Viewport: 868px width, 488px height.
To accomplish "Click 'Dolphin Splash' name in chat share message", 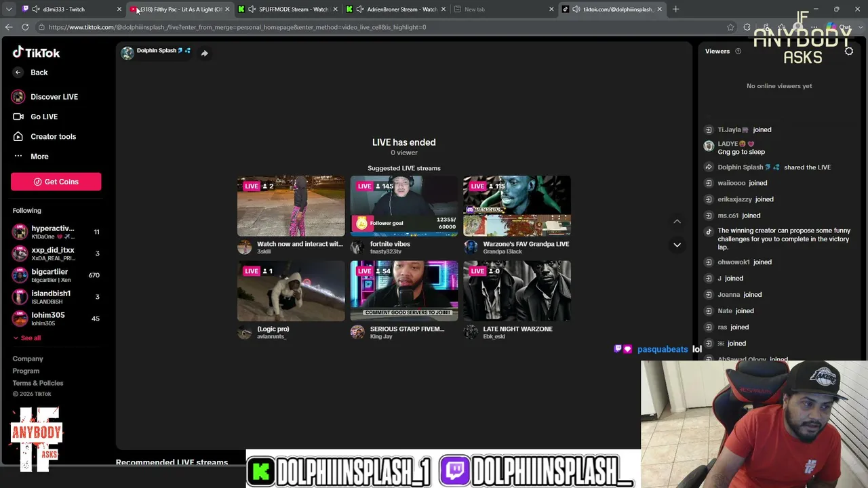I will click(x=741, y=167).
